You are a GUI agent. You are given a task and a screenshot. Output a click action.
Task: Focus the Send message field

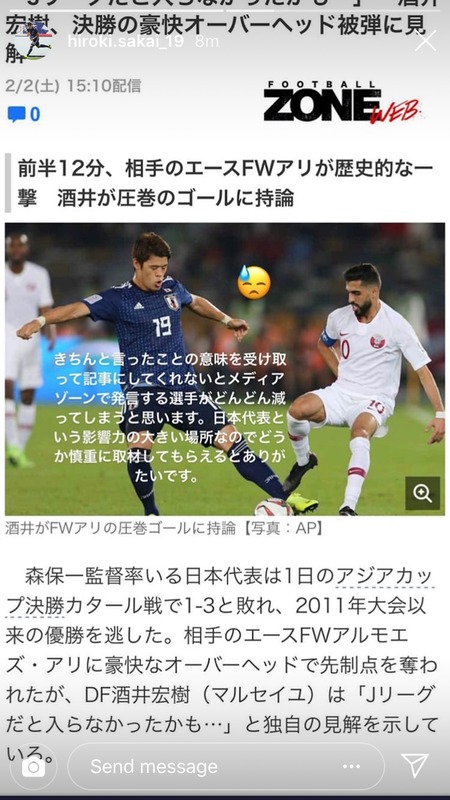[x=226, y=766]
